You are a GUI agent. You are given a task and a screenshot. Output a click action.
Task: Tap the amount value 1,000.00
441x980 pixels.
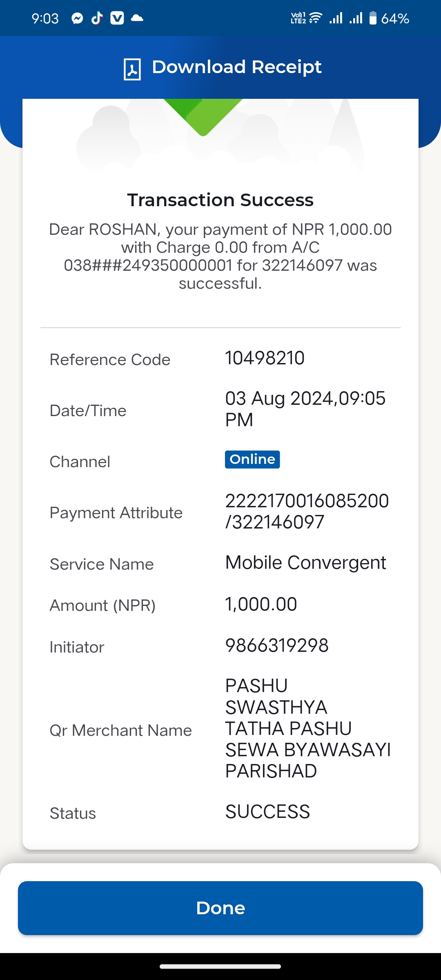coord(261,604)
